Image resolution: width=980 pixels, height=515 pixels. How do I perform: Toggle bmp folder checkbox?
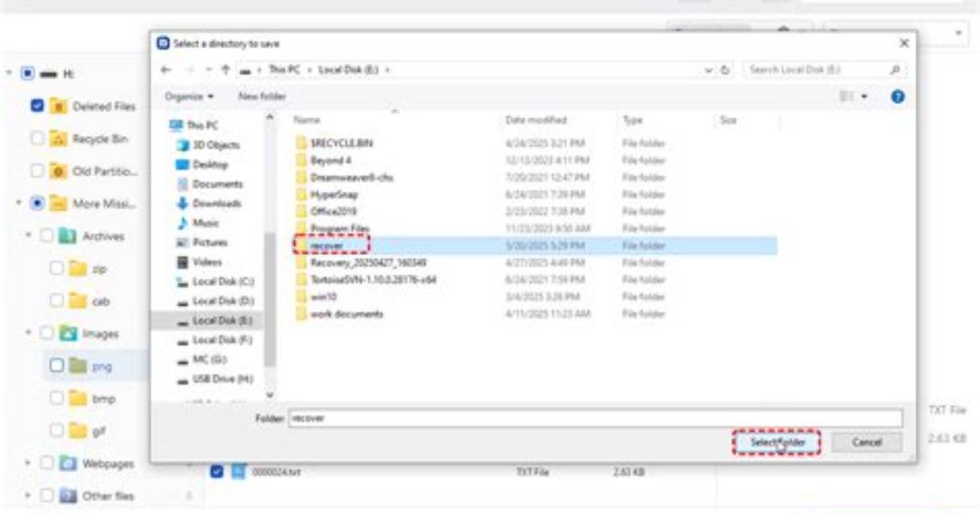[57, 398]
